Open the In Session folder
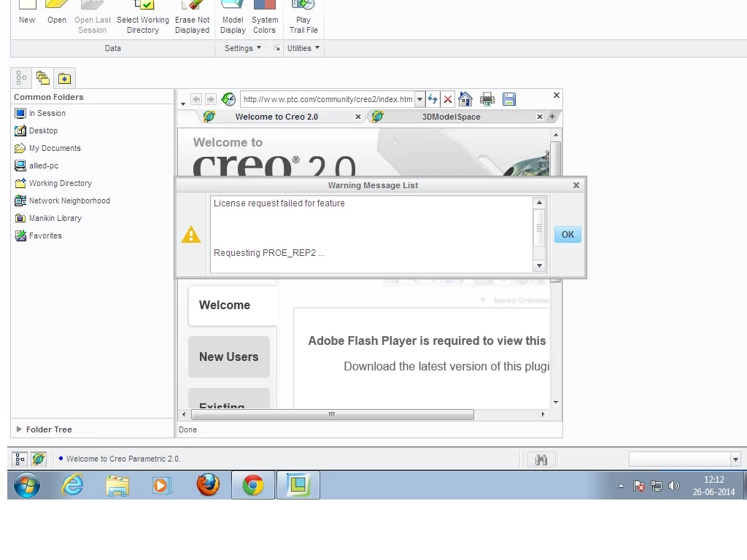The width and height of the screenshot is (747, 560). pyautogui.click(x=40, y=113)
